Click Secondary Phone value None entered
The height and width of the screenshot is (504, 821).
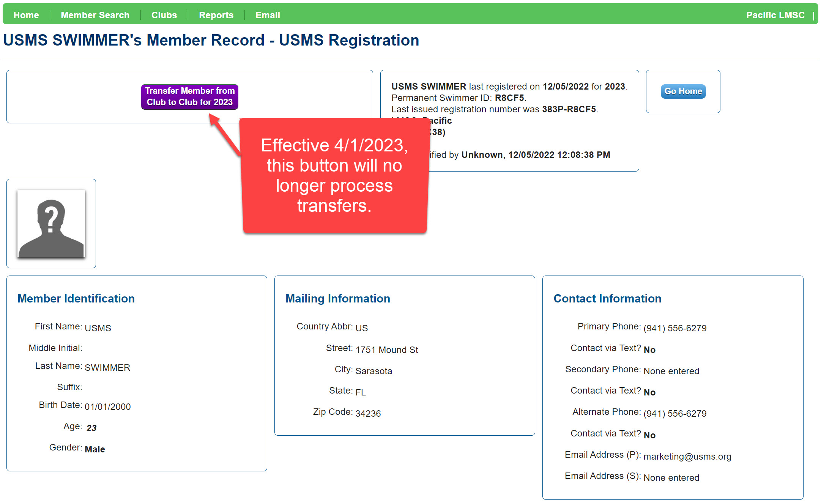[x=671, y=371]
